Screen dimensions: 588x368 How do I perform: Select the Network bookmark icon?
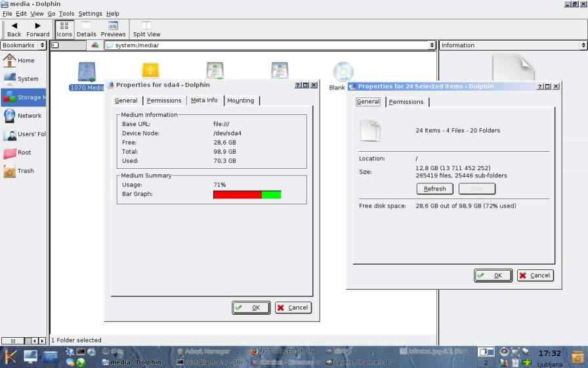click(10, 116)
